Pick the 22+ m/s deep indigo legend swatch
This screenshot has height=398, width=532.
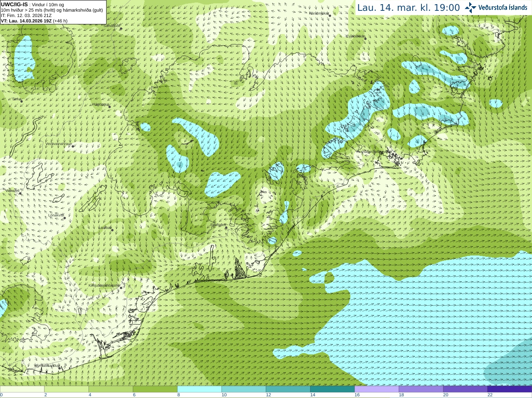pyautogui.click(x=510, y=389)
